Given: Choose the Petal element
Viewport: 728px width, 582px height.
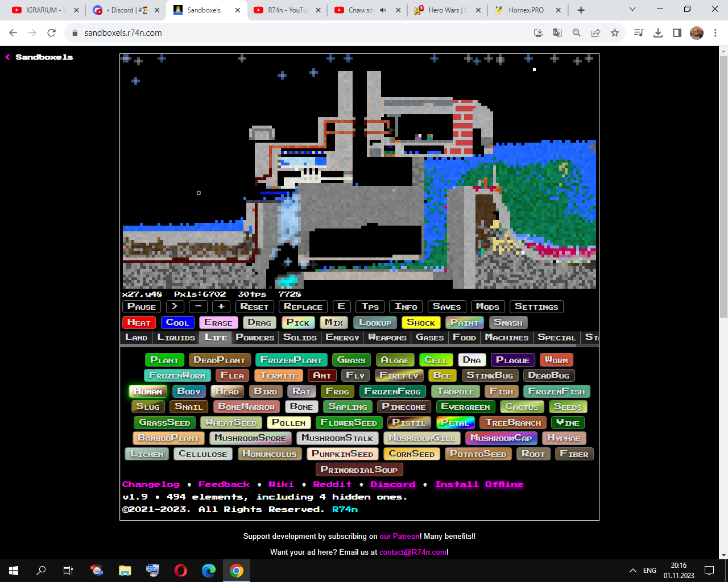Looking at the screenshot, I should [x=455, y=423].
